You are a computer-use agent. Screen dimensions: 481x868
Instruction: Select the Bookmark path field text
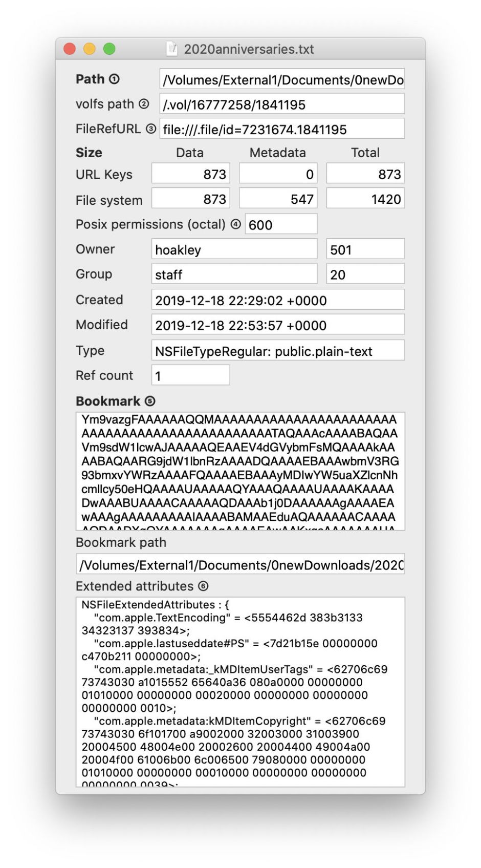pyautogui.click(x=240, y=565)
